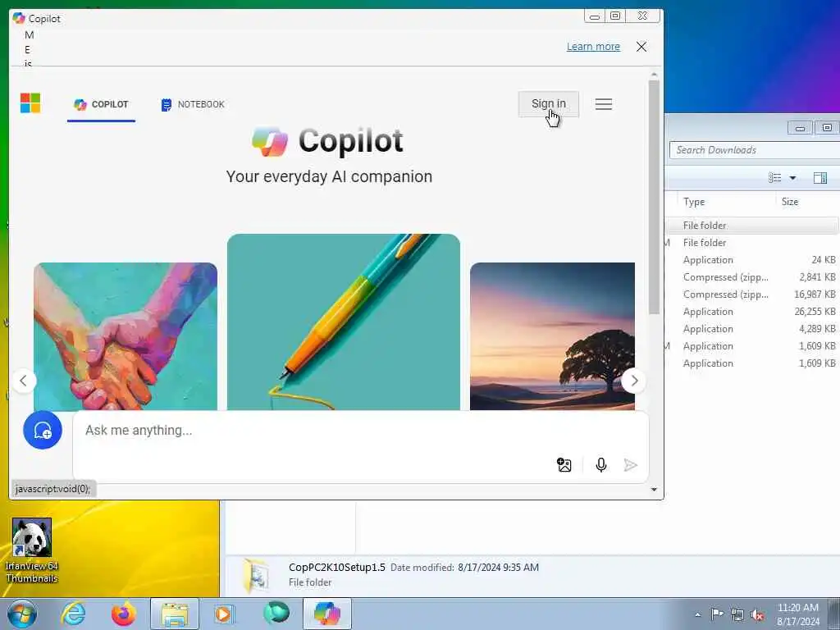Click the change view icon in Explorer

coord(774,178)
